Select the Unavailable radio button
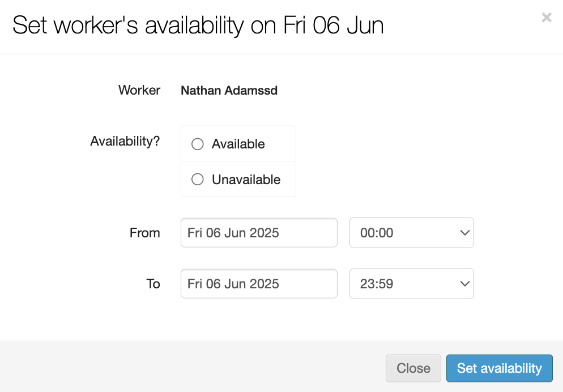This screenshot has width=563, height=392. [198, 180]
